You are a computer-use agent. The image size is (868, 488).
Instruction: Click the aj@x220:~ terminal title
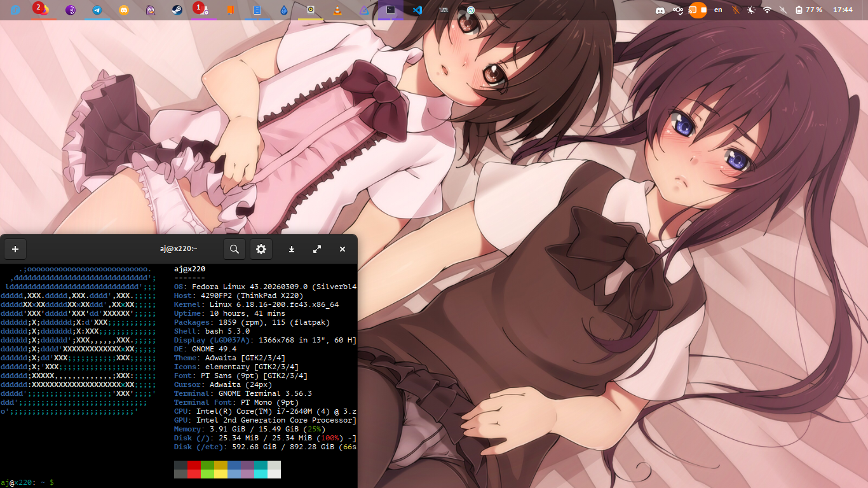coord(178,249)
